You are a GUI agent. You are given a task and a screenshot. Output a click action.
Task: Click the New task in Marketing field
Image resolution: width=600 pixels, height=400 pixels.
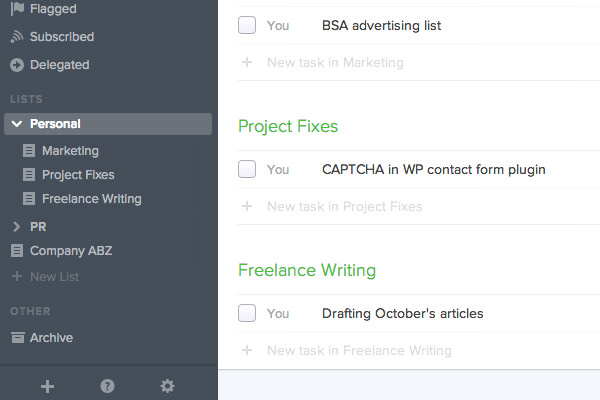pos(419,62)
